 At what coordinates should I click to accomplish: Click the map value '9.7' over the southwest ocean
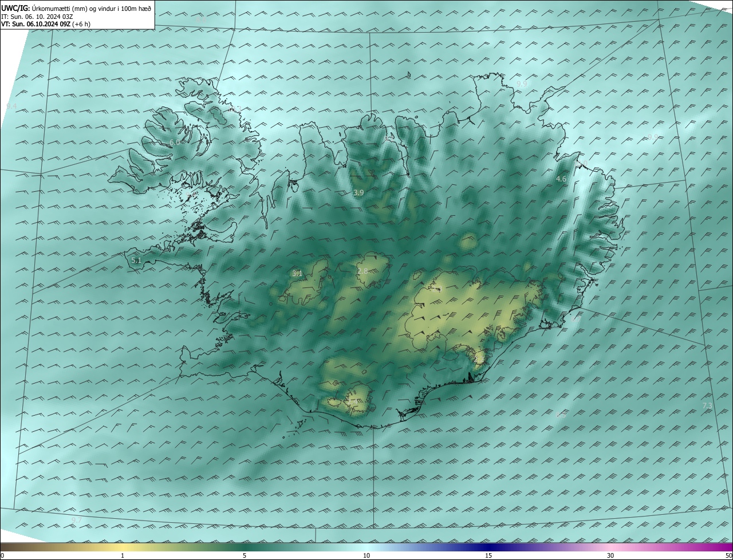pyautogui.click(x=77, y=520)
